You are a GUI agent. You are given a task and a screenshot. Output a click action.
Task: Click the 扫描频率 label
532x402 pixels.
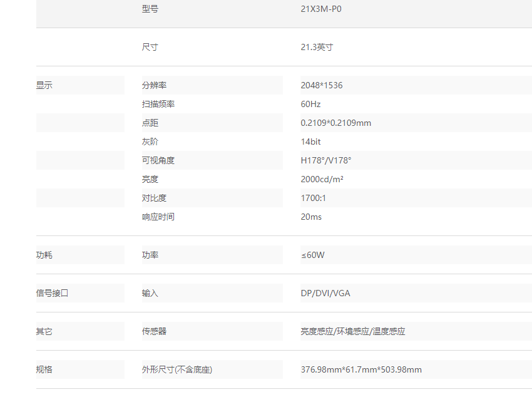pyautogui.click(x=158, y=104)
